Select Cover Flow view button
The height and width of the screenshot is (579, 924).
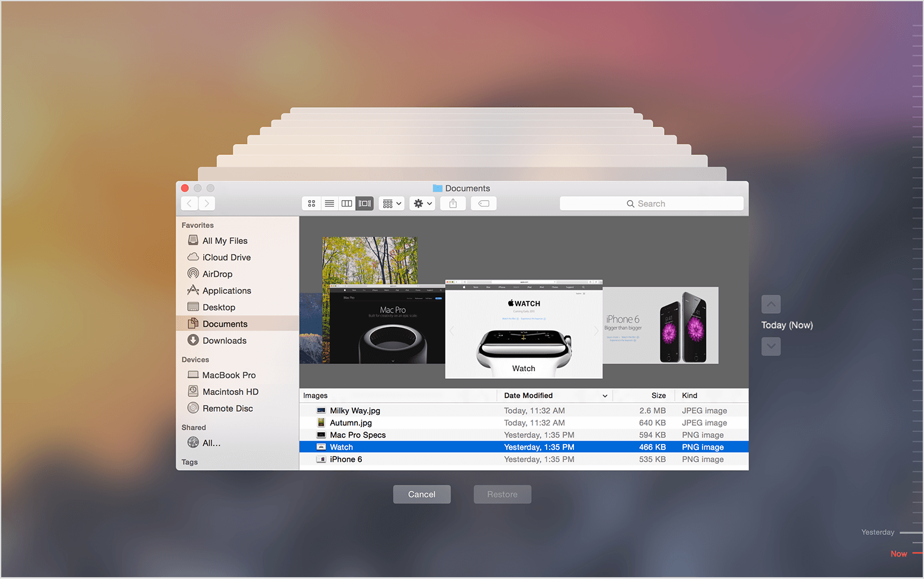point(365,204)
